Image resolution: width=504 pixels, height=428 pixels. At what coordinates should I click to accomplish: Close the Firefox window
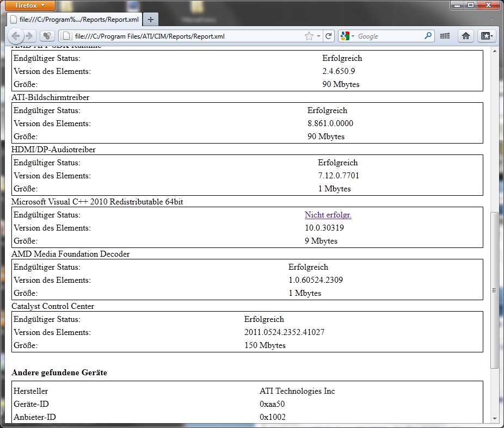coord(488,5)
